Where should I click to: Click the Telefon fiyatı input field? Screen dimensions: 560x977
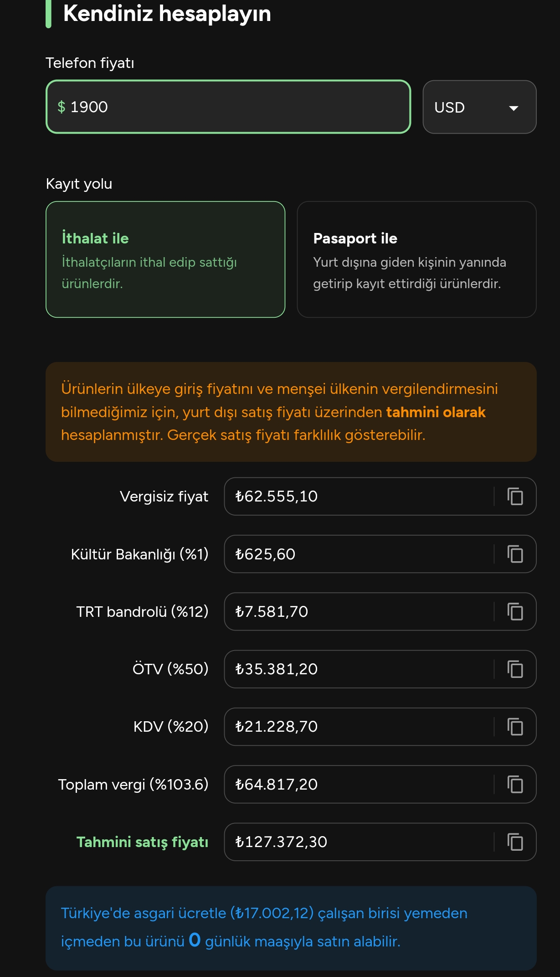click(228, 107)
